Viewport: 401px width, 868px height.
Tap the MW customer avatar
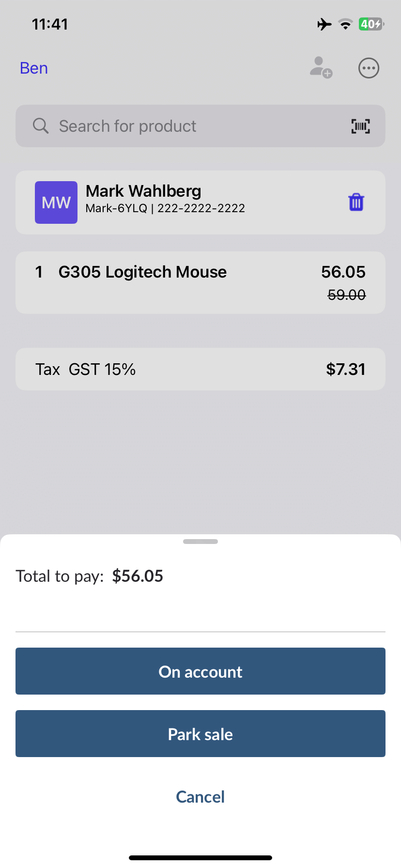click(56, 202)
